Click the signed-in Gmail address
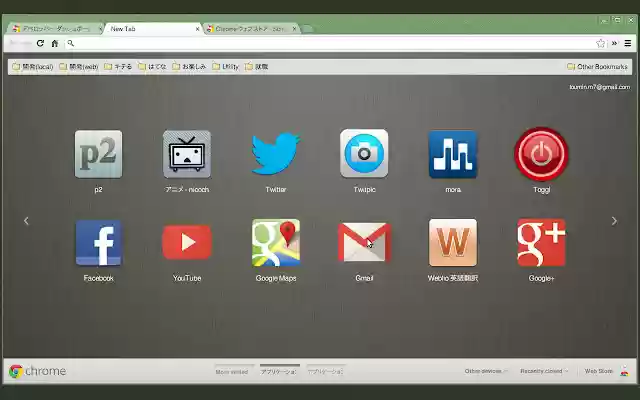The height and width of the screenshot is (400, 640). coord(600,87)
